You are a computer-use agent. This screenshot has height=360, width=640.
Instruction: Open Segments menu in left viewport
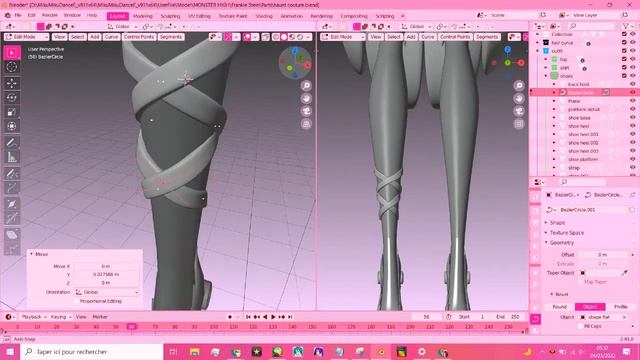[171, 37]
